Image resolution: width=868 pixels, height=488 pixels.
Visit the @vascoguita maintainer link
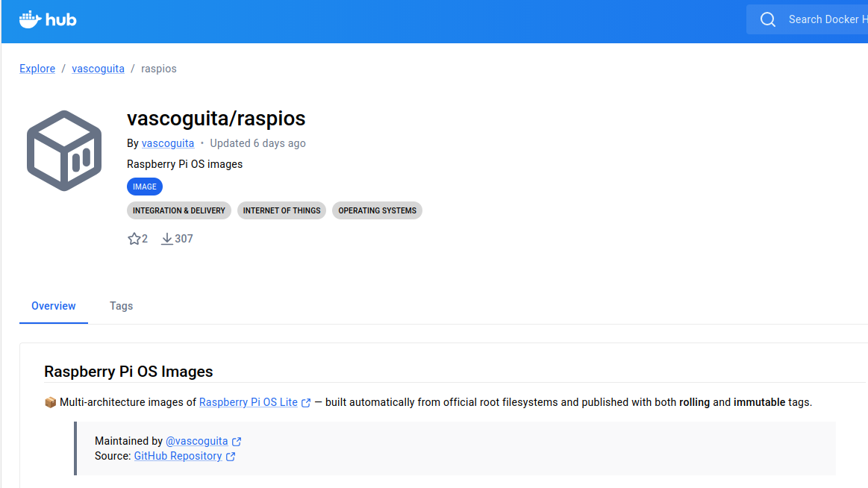pyautogui.click(x=196, y=441)
